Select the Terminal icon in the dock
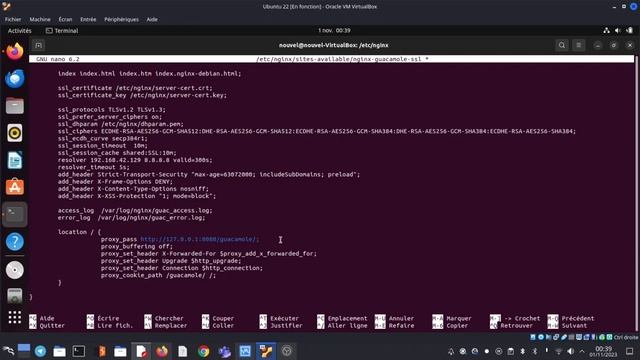 15,214
